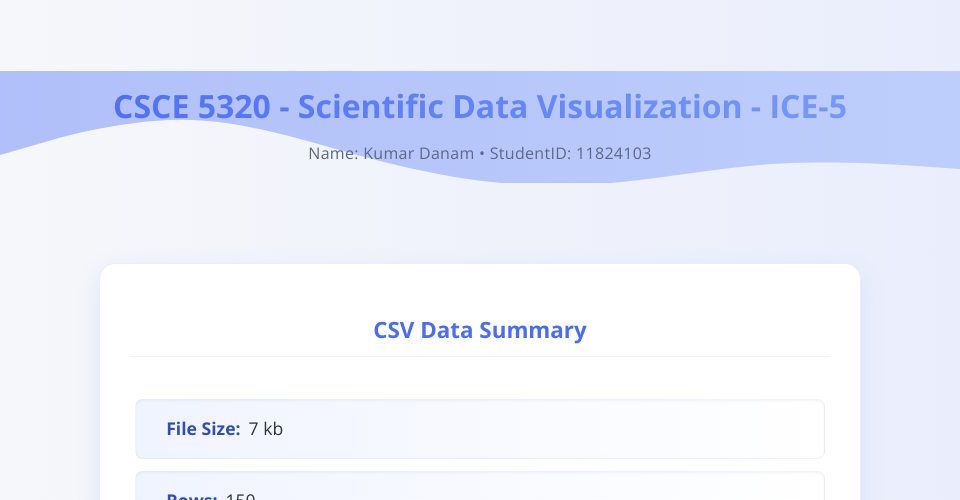Click the blue wave header banner background
Viewport: 960px width, 500px height.
pos(900,120)
